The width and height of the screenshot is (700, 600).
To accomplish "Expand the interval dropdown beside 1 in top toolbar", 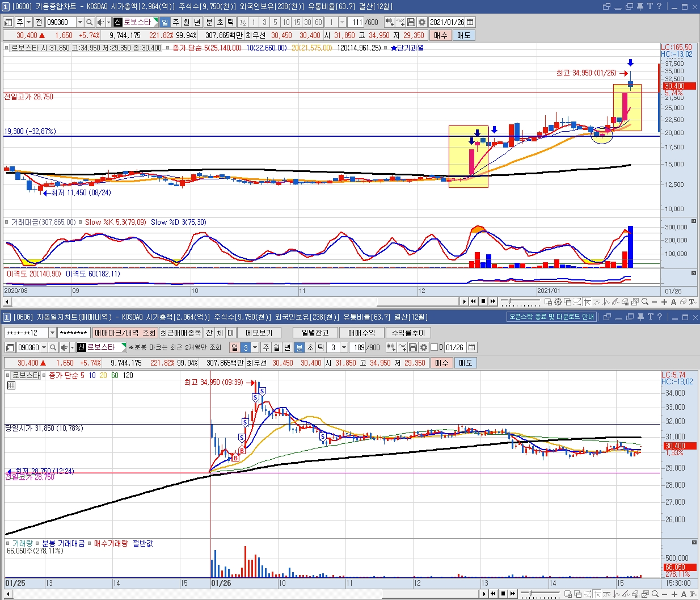I will 342,22.
